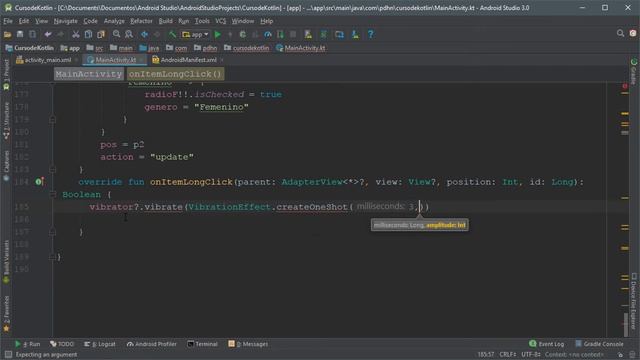Open the Help menu
640x360 pixels.
(267, 21)
